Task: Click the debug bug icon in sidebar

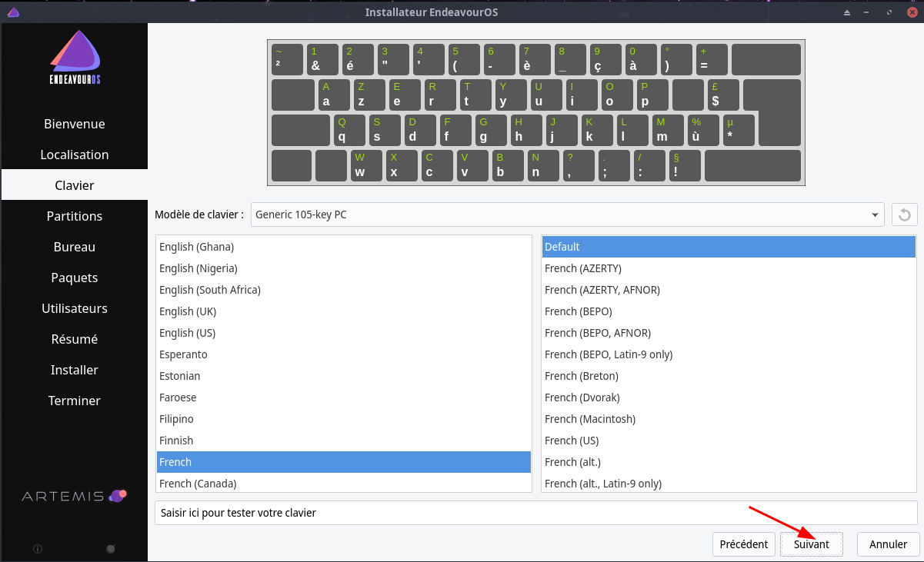Action: pyautogui.click(x=111, y=549)
